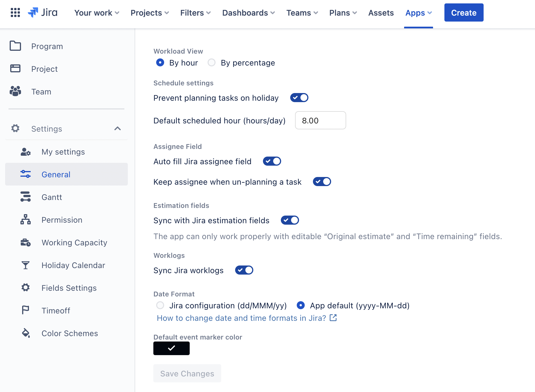This screenshot has width=535, height=392.
Task: Go to Gantt settings page
Action: (66, 197)
